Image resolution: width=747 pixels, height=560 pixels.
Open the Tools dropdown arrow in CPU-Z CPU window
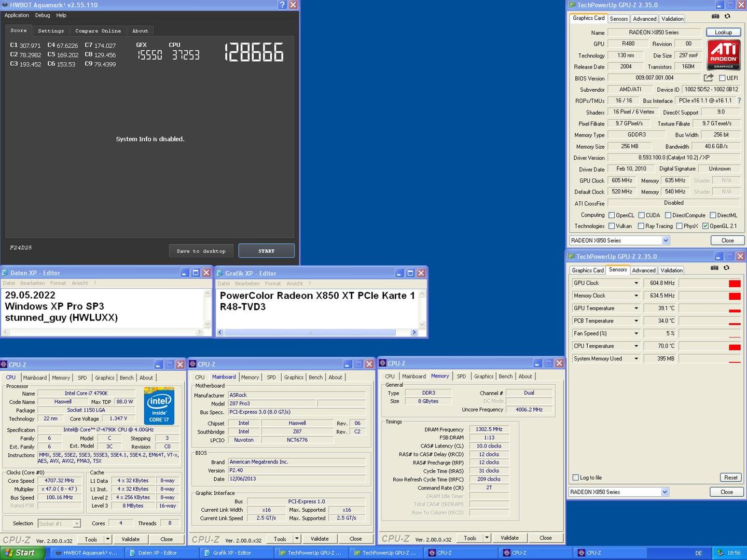pyautogui.click(x=107, y=539)
